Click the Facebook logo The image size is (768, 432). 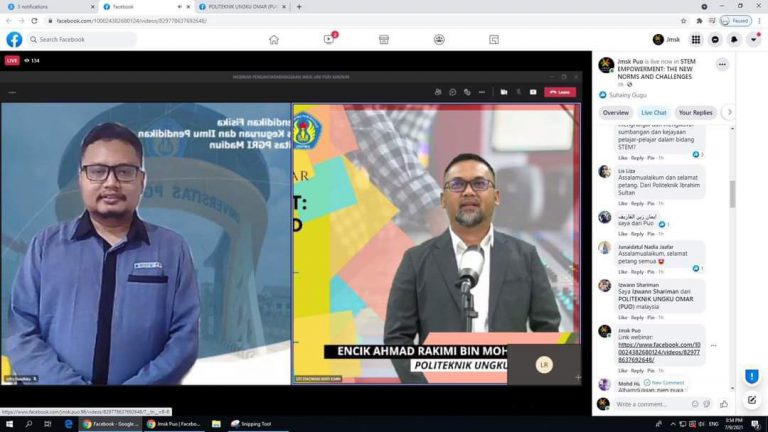click(x=14, y=40)
